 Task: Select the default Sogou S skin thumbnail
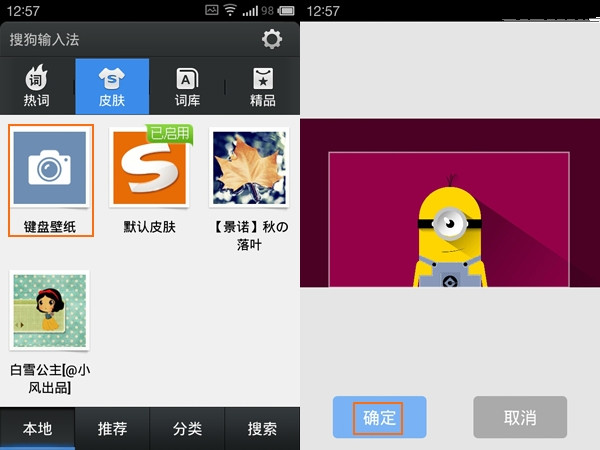point(150,168)
